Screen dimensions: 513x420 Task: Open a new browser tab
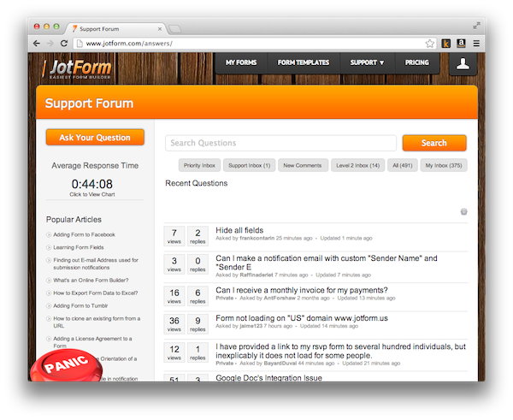pyautogui.click(x=175, y=29)
